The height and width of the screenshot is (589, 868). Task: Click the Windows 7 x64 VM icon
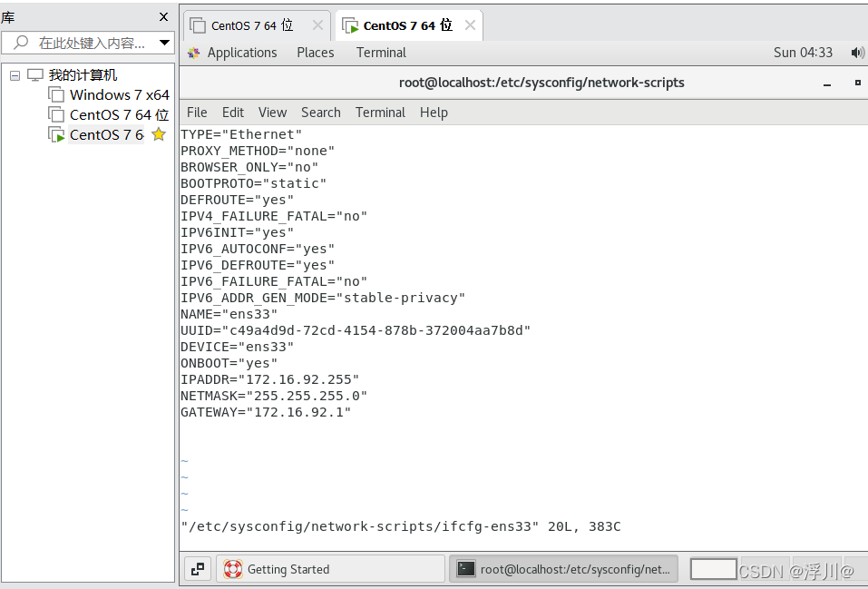coord(56,94)
